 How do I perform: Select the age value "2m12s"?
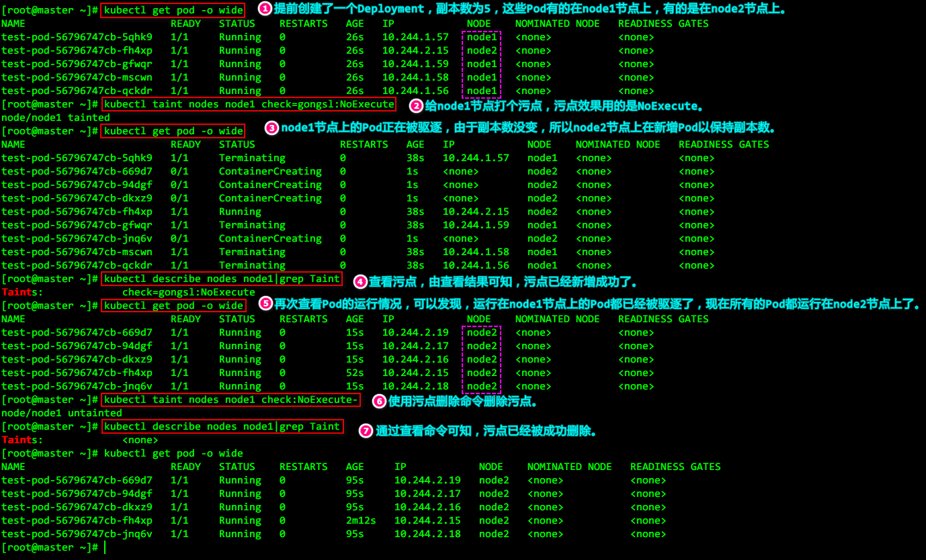click(361, 520)
